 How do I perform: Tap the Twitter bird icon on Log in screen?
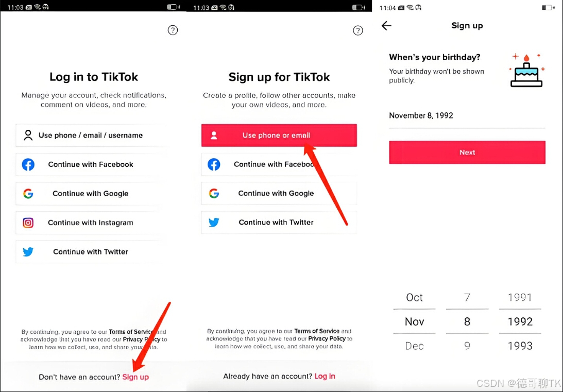(x=28, y=252)
